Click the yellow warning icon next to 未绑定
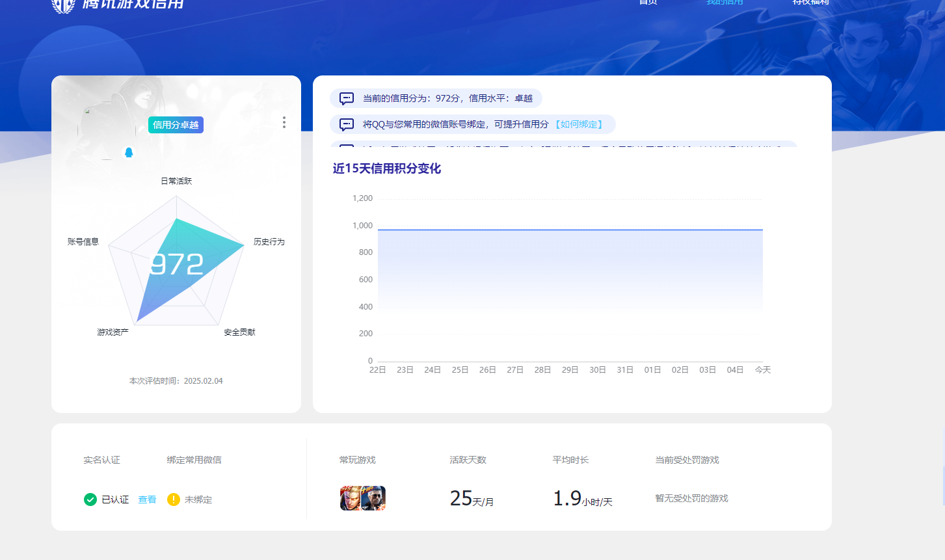Viewport: 945px width, 560px height. pos(174,500)
